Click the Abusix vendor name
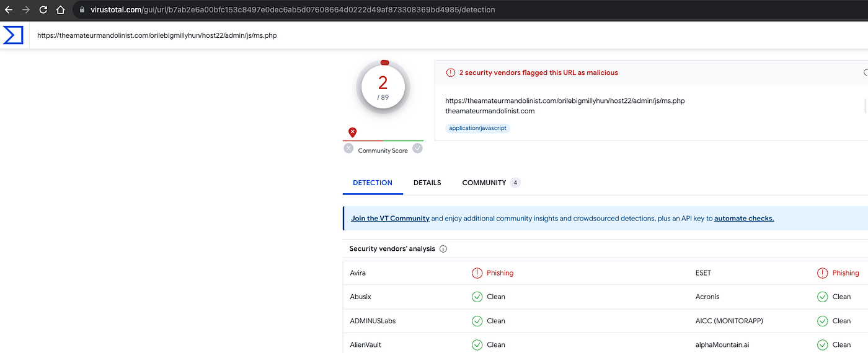This screenshot has height=353, width=868. click(x=360, y=297)
